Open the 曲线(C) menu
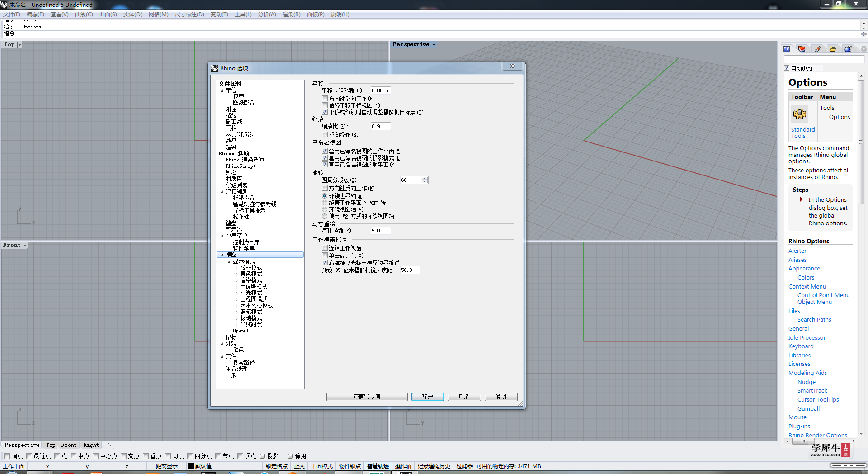Image resolution: width=868 pixels, height=474 pixels. tap(84, 14)
